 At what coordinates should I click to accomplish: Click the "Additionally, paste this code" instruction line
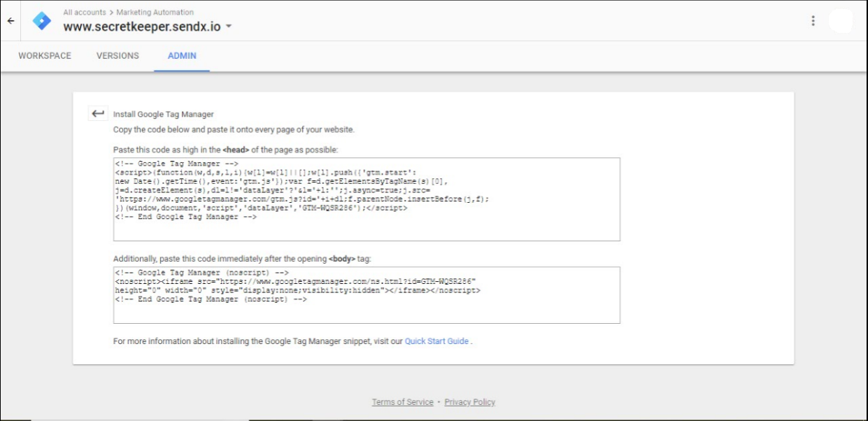242,259
